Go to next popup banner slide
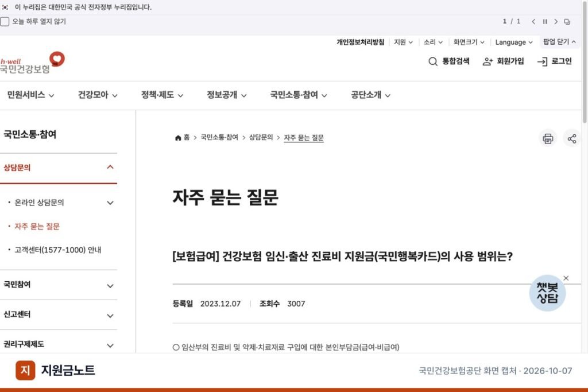Image resolution: width=588 pixels, height=392 pixels. click(x=556, y=21)
